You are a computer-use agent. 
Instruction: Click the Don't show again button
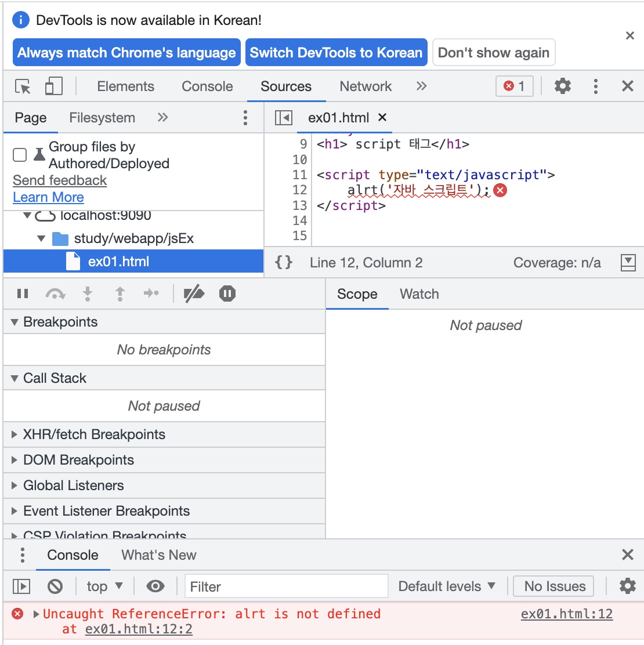493,52
